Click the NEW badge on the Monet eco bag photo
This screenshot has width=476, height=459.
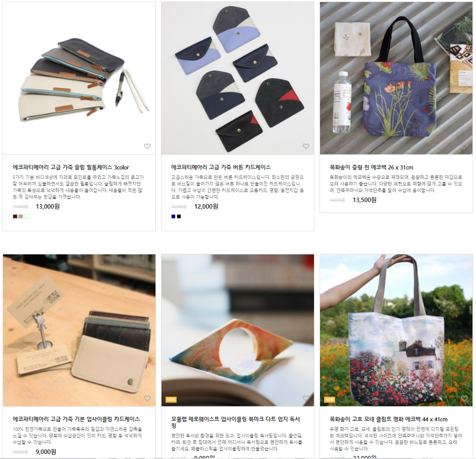[x=330, y=400]
